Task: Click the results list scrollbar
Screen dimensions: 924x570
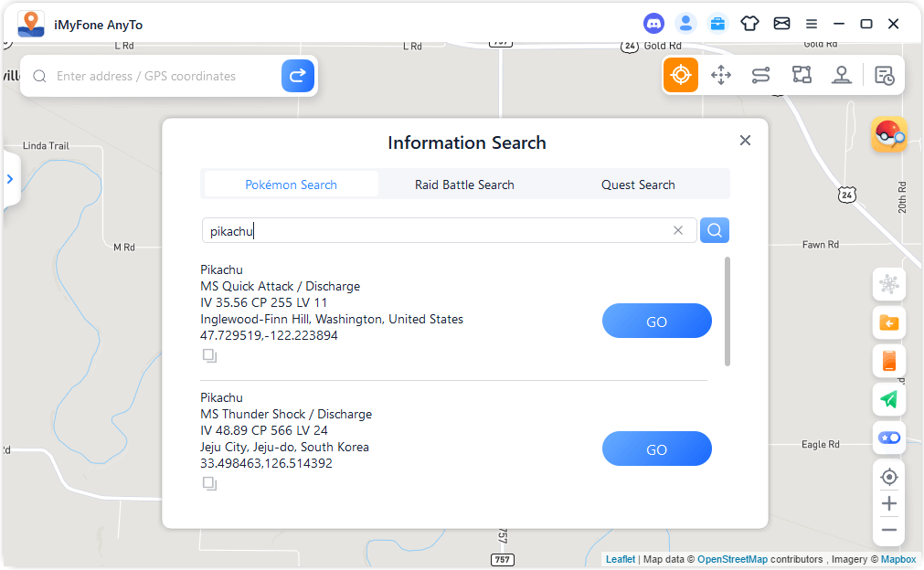Action: 728,311
